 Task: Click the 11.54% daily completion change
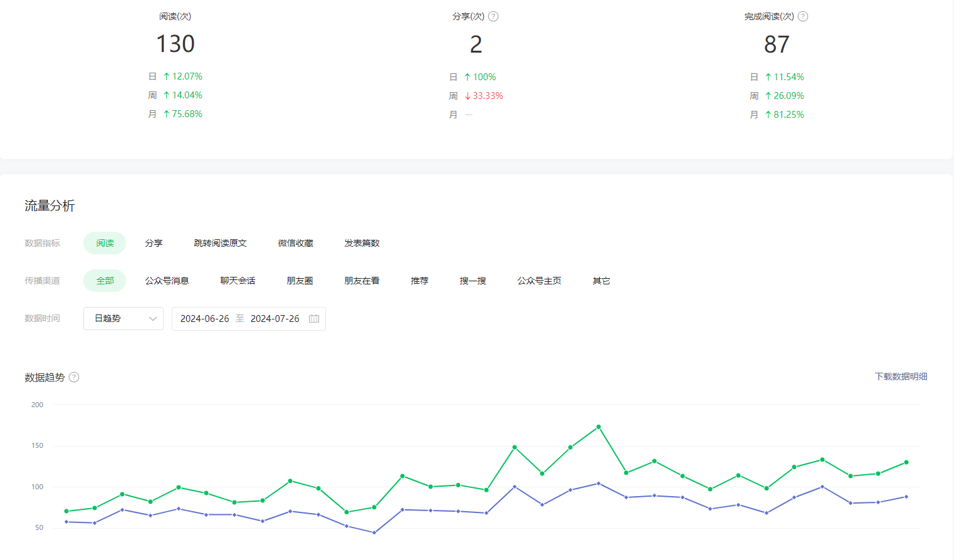pos(789,77)
